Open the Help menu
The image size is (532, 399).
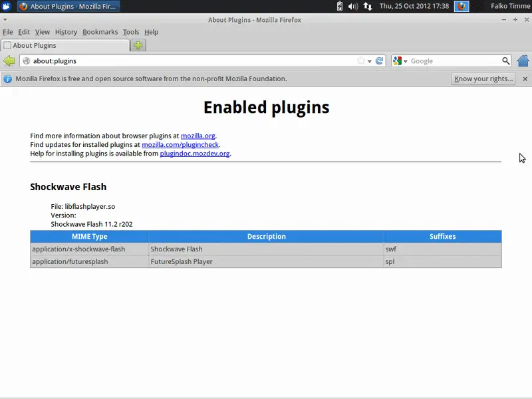(151, 32)
